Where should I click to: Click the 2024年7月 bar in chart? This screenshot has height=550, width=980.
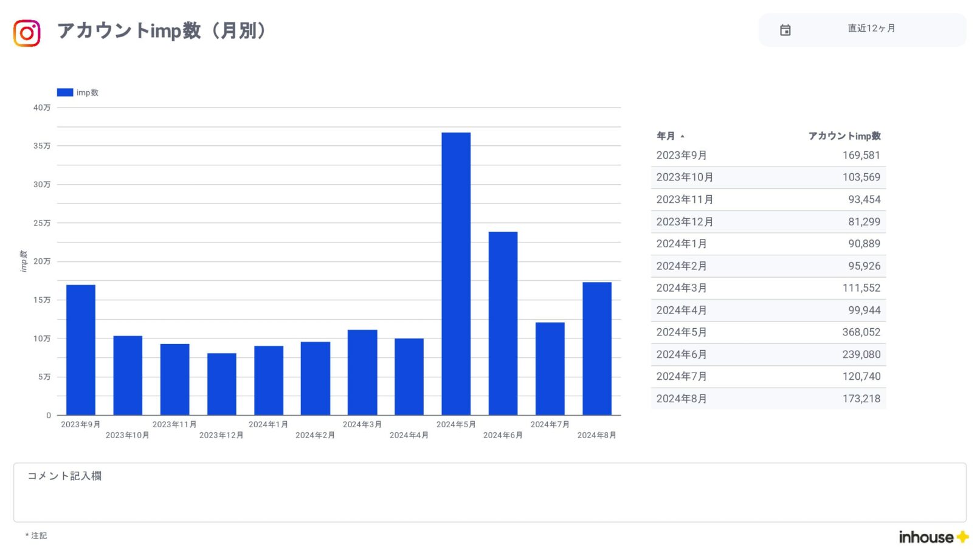(x=550, y=369)
